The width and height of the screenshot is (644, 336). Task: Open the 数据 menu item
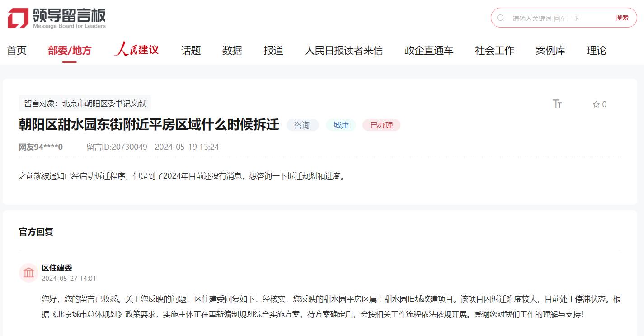pos(232,51)
